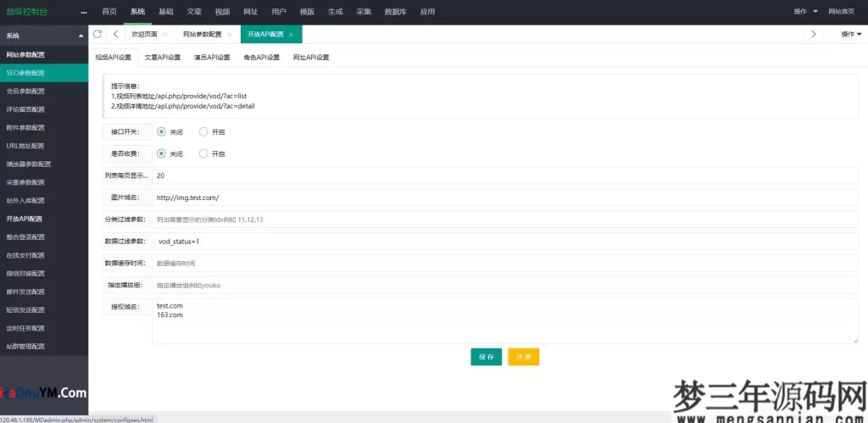Open the 视频 top menu item
868x423 pixels.
click(222, 12)
